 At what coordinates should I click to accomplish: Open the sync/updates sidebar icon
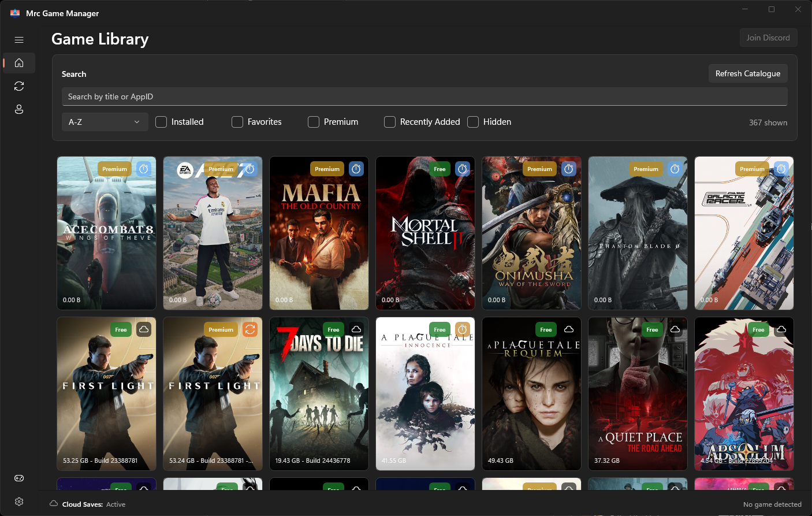click(x=19, y=86)
